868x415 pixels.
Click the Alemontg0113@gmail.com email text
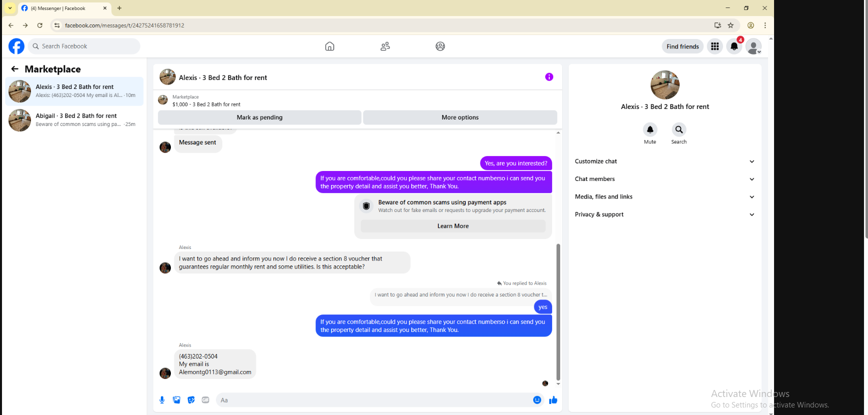215,372
